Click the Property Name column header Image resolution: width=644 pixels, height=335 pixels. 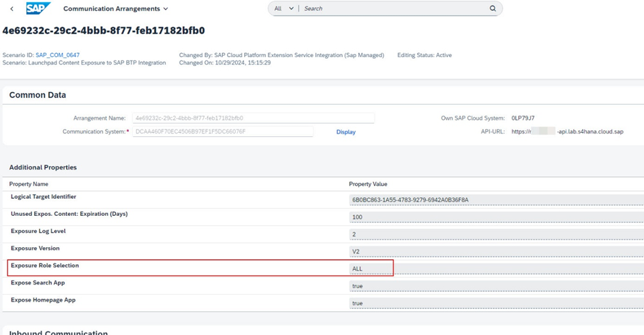pyautogui.click(x=29, y=184)
